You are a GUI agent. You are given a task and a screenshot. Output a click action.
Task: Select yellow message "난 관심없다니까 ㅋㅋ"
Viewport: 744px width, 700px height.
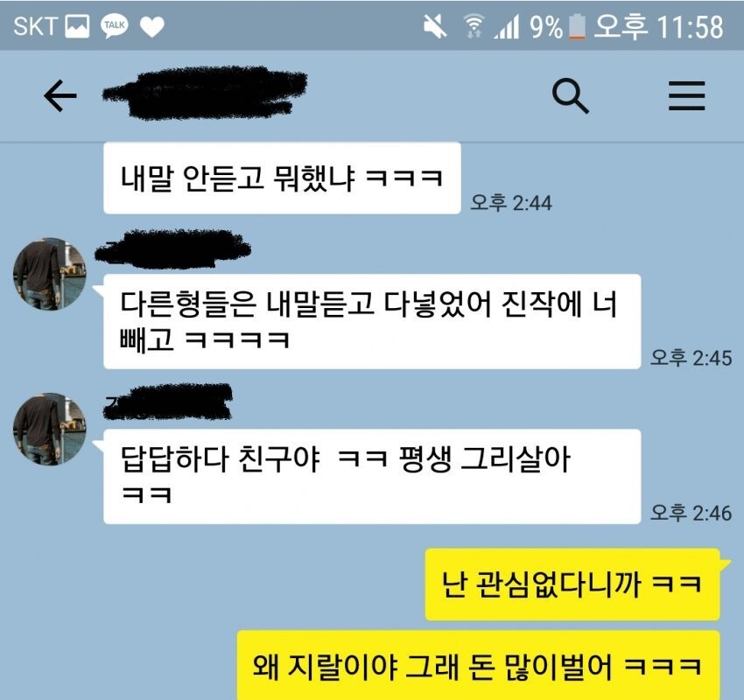coord(572,584)
